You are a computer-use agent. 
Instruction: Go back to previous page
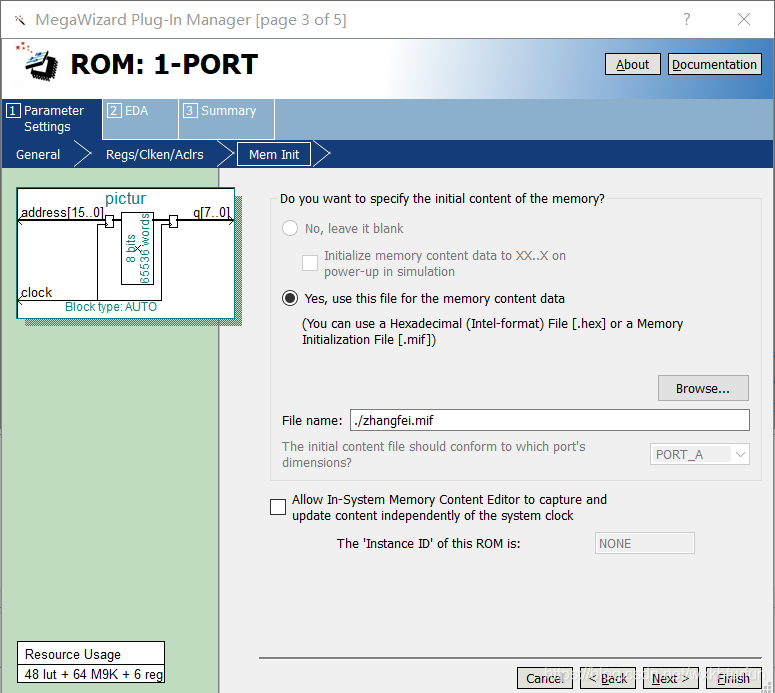[x=608, y=678]
